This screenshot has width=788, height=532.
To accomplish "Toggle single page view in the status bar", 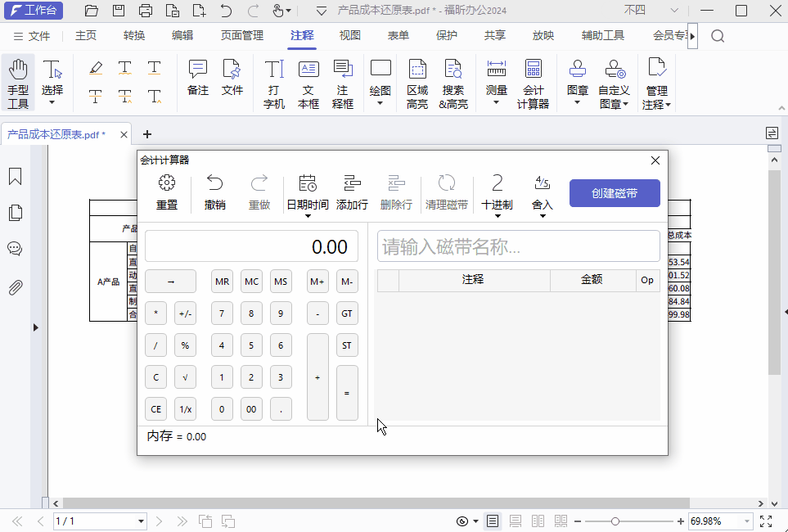I will coord(492,521).
